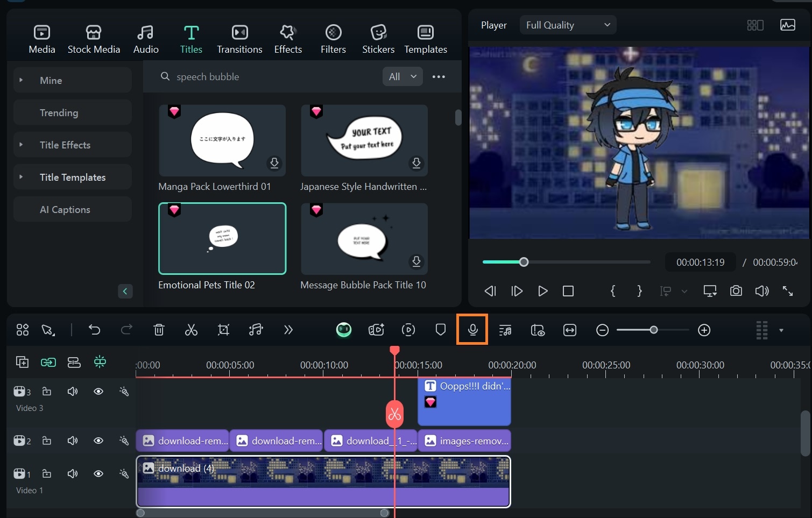
Task: Delete the selected clip
Action: pos(159,330)
